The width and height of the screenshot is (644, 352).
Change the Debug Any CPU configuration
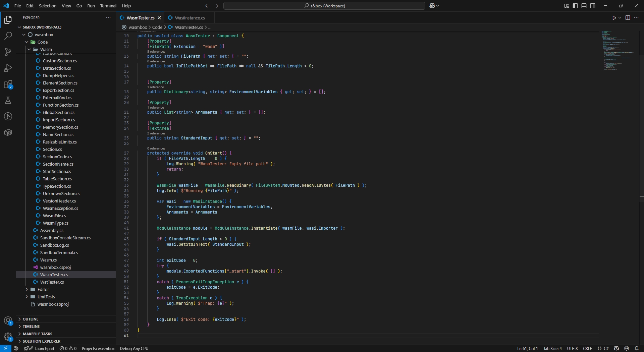tap(134, 348)
